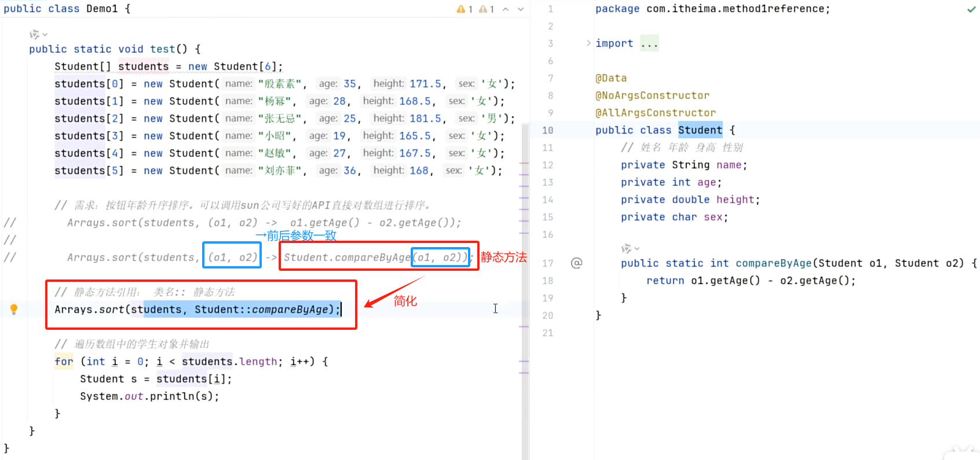Click the yellow light bulb intention icon
980x460 pixels.
coord(14,309)
